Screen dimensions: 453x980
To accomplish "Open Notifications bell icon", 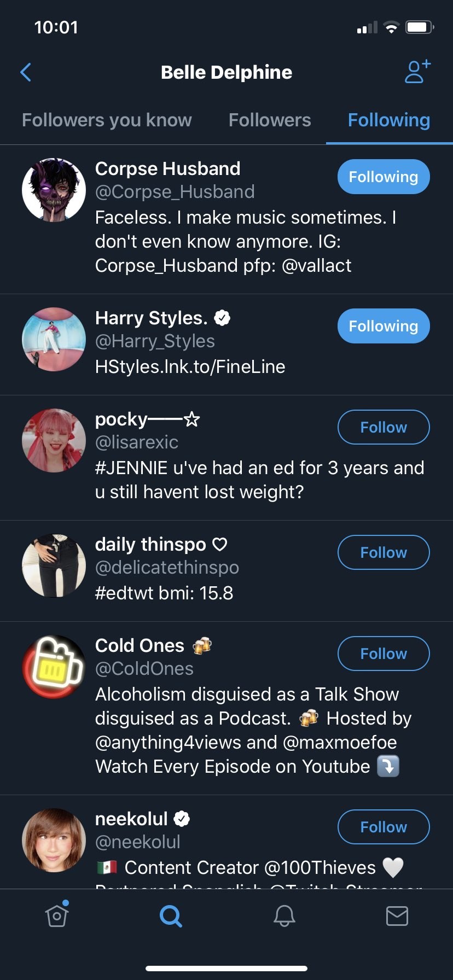I will click(284, 915).
